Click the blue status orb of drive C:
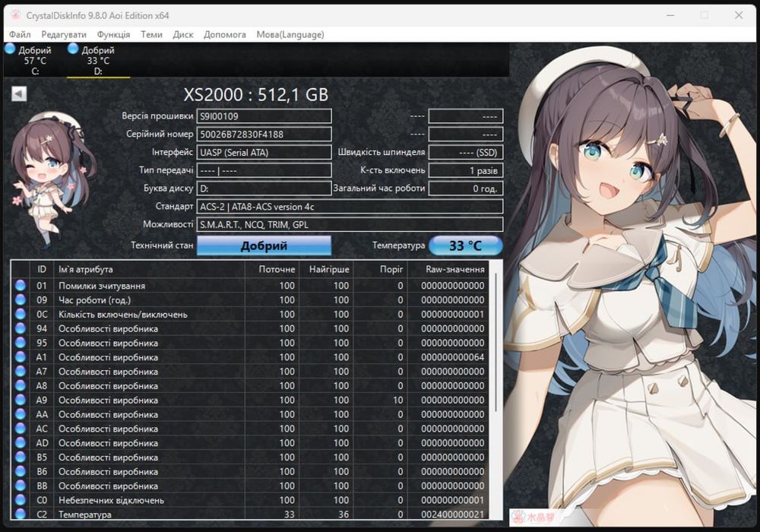Viewport: 760px width, 532px height. pyautogui.click(x=10, y=49)
